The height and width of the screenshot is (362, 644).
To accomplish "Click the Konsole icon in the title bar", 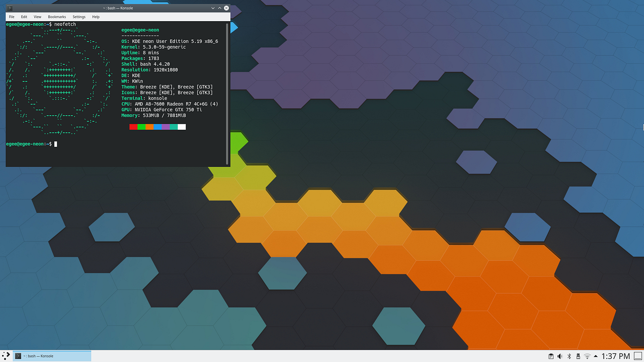I will 9,8.
